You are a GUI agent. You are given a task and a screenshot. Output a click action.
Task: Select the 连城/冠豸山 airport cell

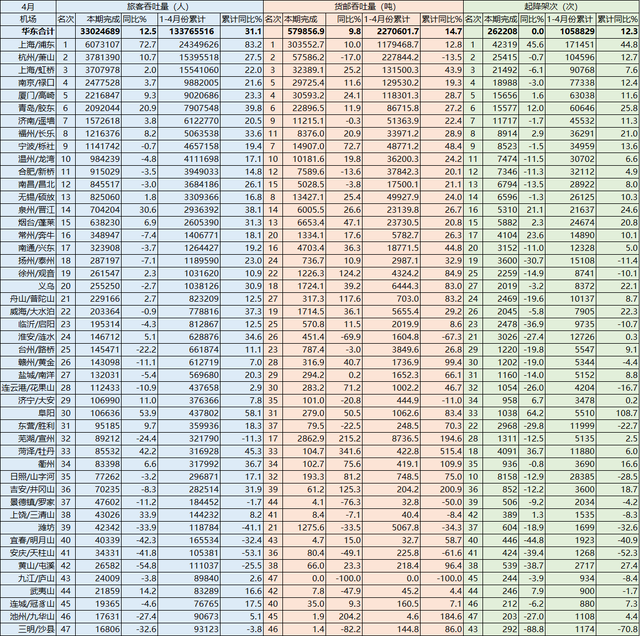(28, 603)
